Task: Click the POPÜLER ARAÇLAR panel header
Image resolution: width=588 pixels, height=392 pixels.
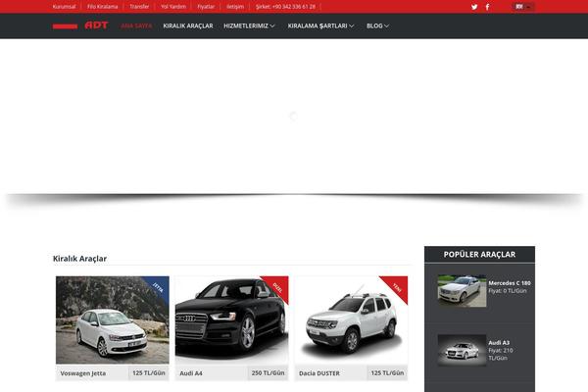Action: [x=479, y=255]
